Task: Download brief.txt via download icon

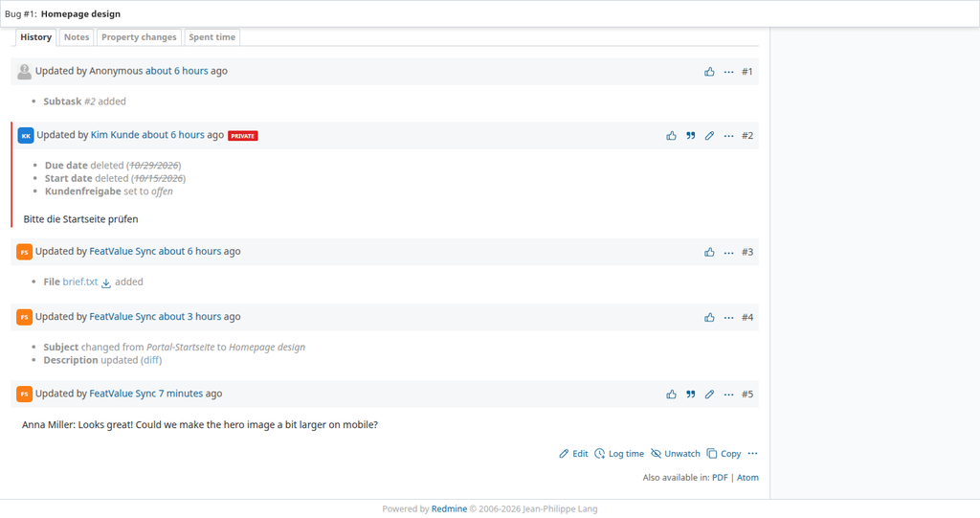Action: [x=106, y=282]
